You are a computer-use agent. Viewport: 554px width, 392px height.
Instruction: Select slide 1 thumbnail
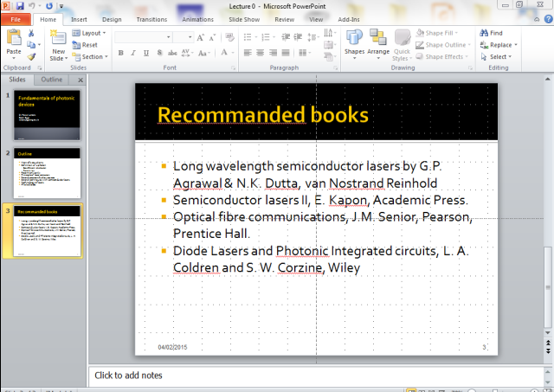(47, 115)
